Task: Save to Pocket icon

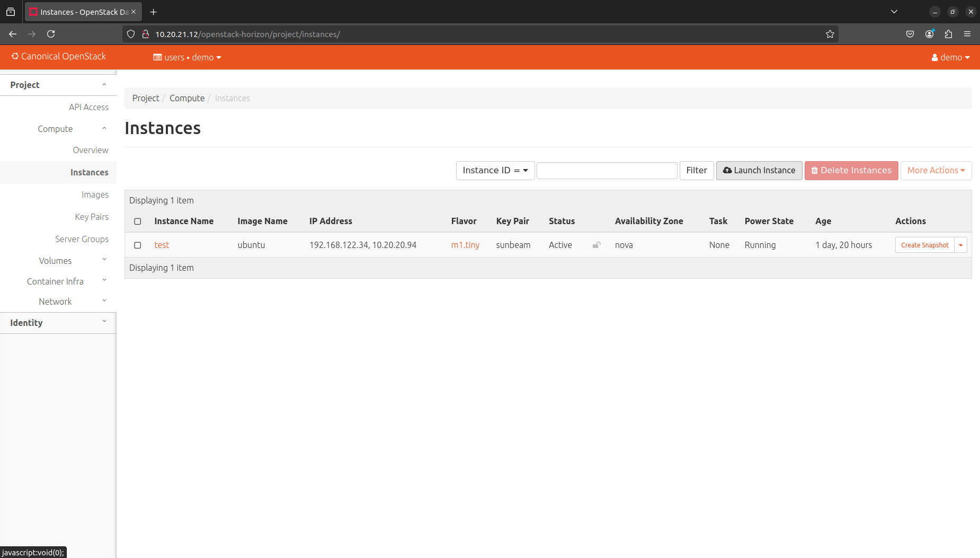Action: click(x=910, y=34)
